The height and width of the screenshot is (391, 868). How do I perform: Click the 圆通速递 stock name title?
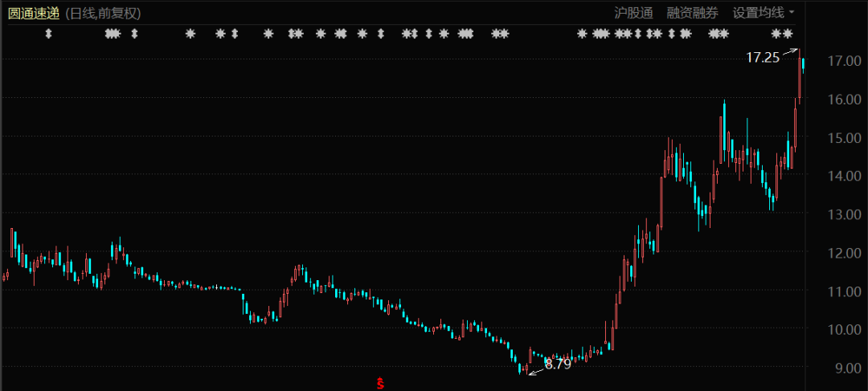[34, 13]
